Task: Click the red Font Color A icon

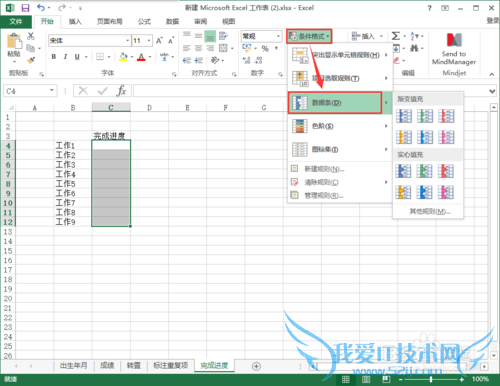Action: coord(141,57)
